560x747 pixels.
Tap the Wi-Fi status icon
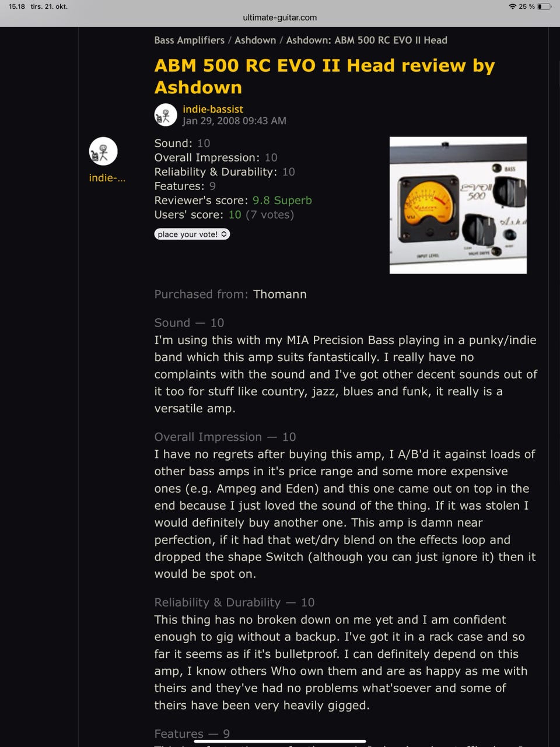[x=512, y=6]
